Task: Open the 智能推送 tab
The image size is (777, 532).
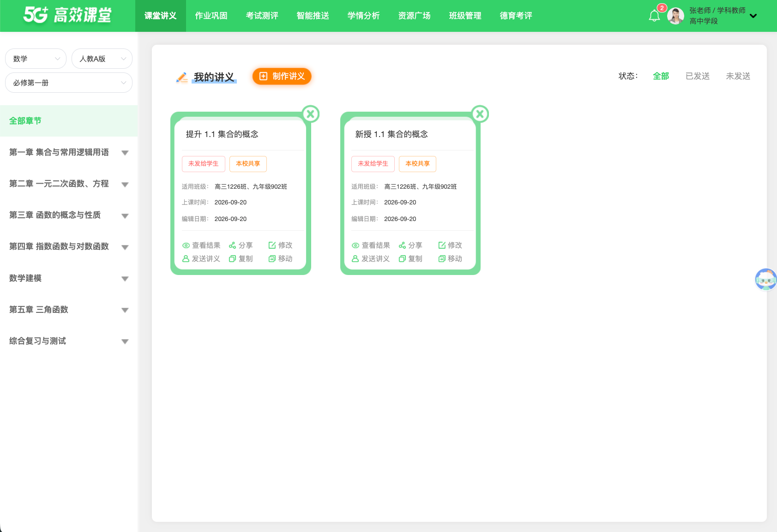Action: (313, 16)
